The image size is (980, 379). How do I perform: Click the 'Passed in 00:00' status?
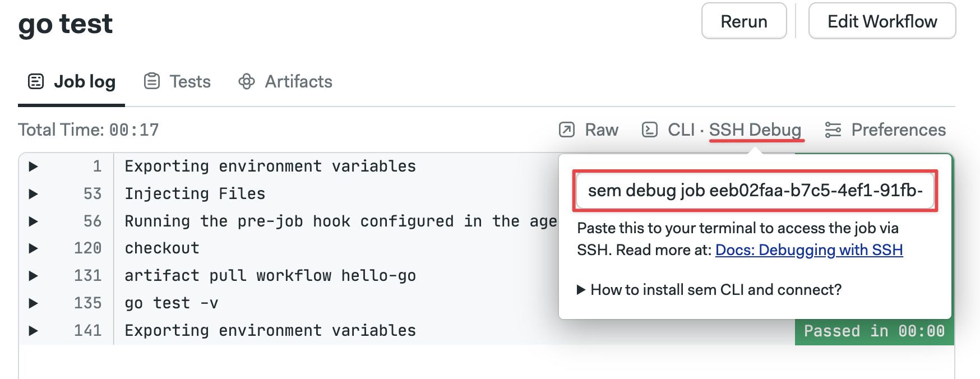click(x=874, y=331)
